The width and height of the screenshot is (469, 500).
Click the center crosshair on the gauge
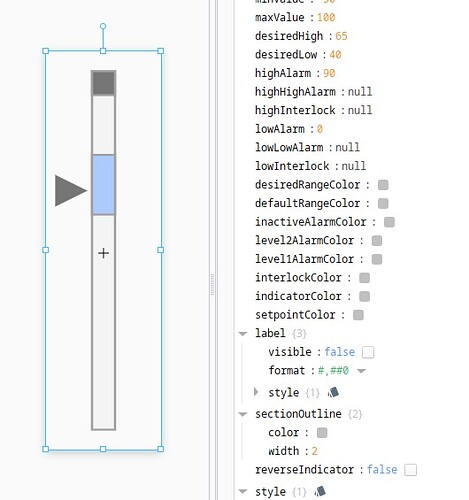tap(103, 253)
